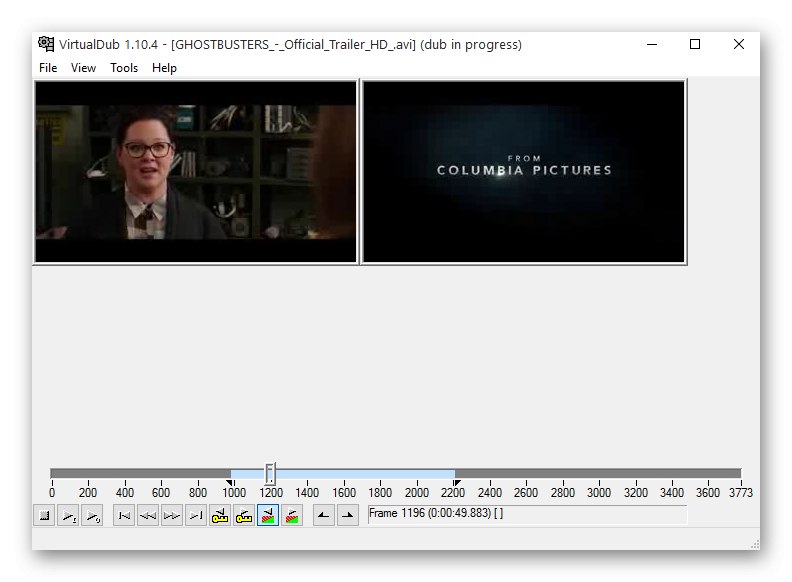Click the window resize grip at corner
Viewport: 792px width, 582px height.
755,545
